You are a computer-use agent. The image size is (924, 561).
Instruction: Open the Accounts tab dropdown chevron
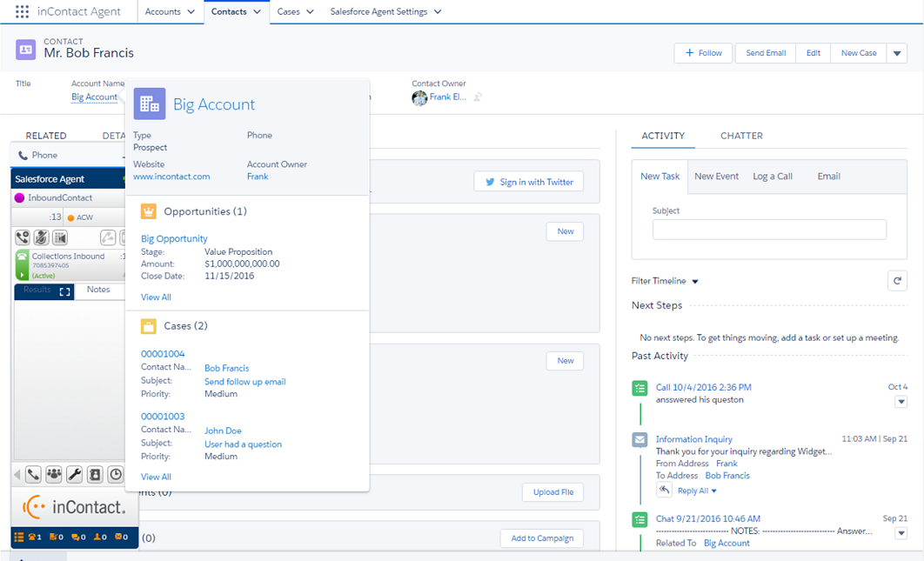[x=191, y=12]
